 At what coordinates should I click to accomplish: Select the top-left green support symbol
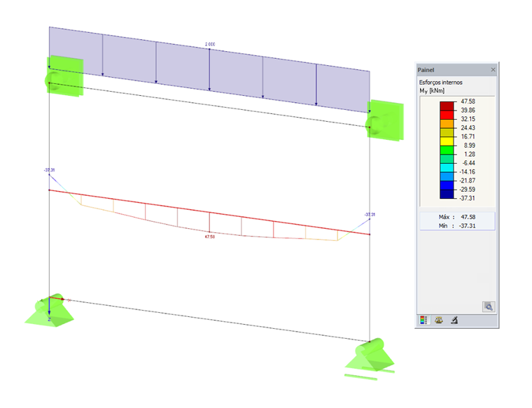click(64, 76)
